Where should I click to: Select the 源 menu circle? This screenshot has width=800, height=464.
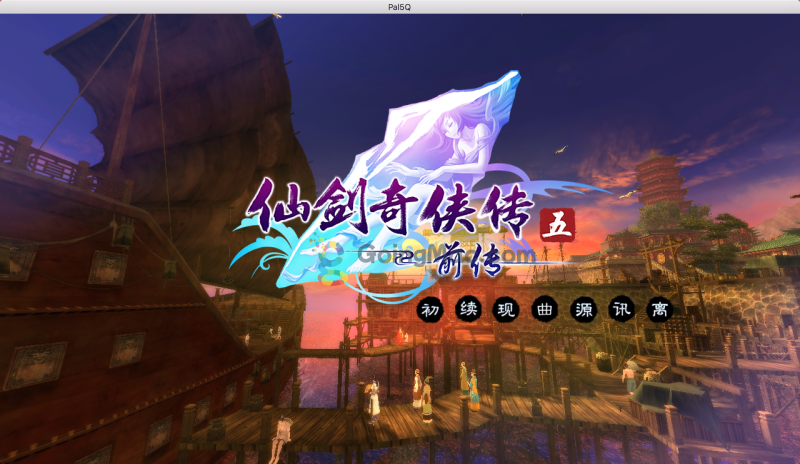click(583, 310)
